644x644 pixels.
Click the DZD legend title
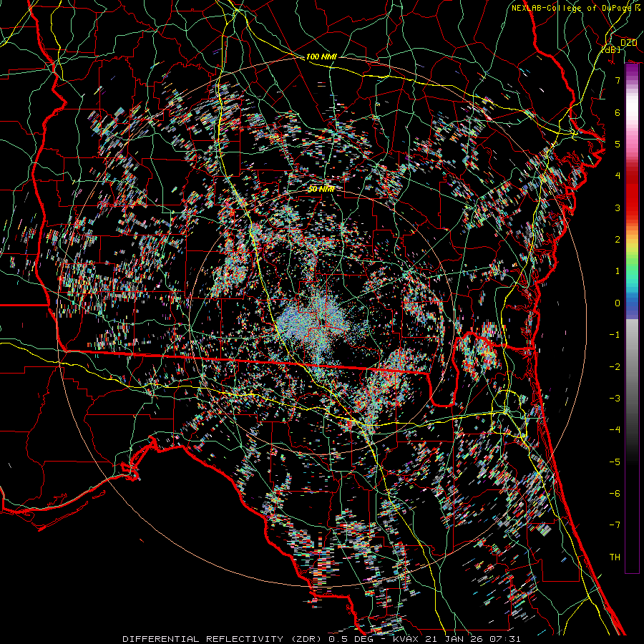click(629, 43)
